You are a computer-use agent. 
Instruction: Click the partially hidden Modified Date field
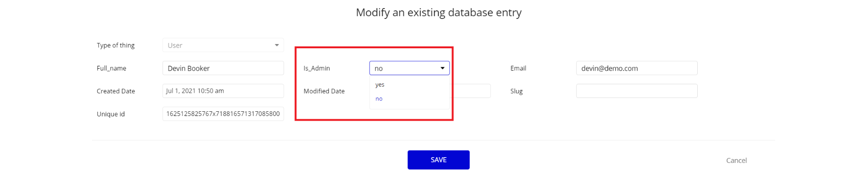(x=472, y=91)
